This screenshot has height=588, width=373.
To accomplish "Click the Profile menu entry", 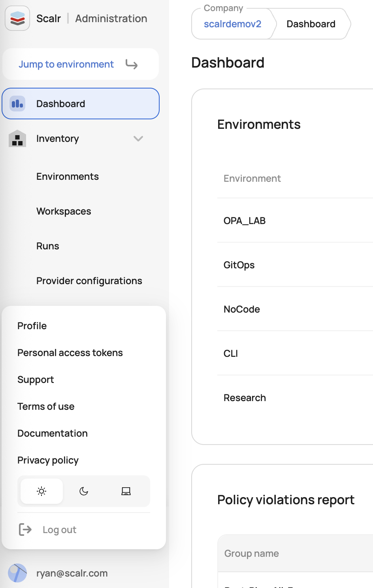I will click(32, 326).
